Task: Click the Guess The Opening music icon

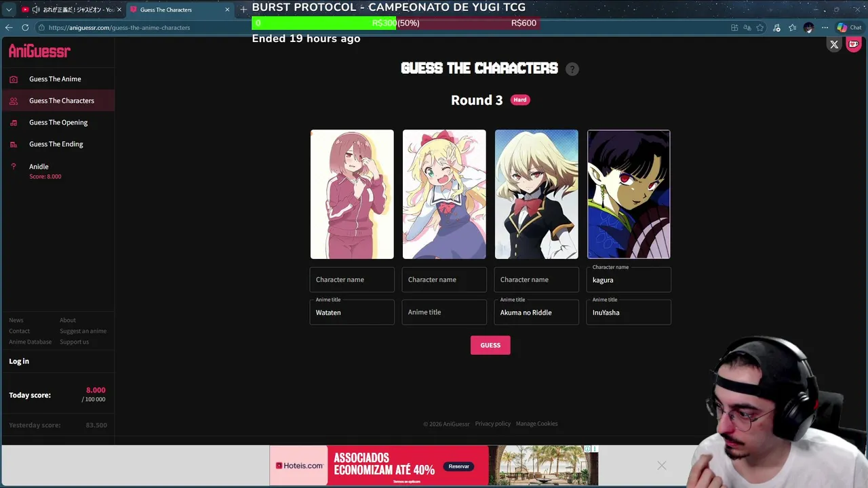Action: click(x=14, y=123)
